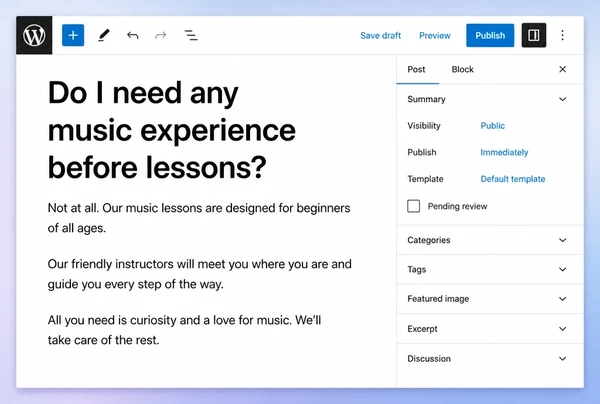Switch to the Post tab
This screenshot has height=404, width=600.
coord(416,69)
